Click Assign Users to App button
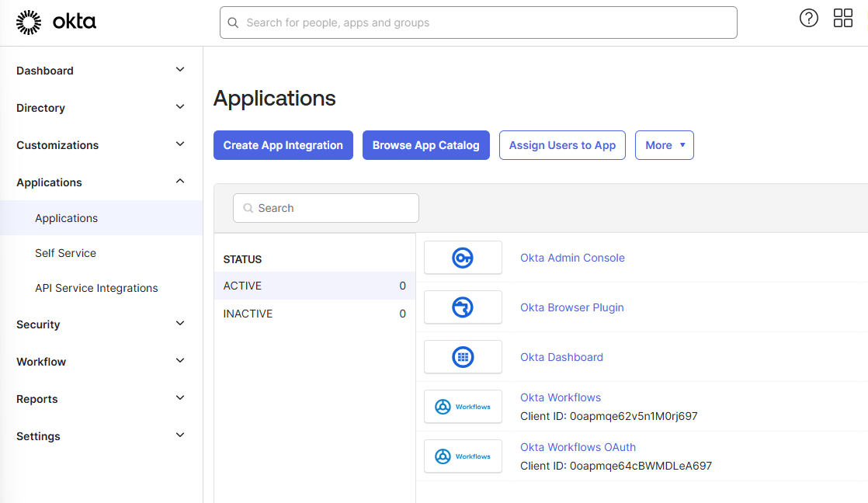 pyautogui.click(x=562, y=145)
